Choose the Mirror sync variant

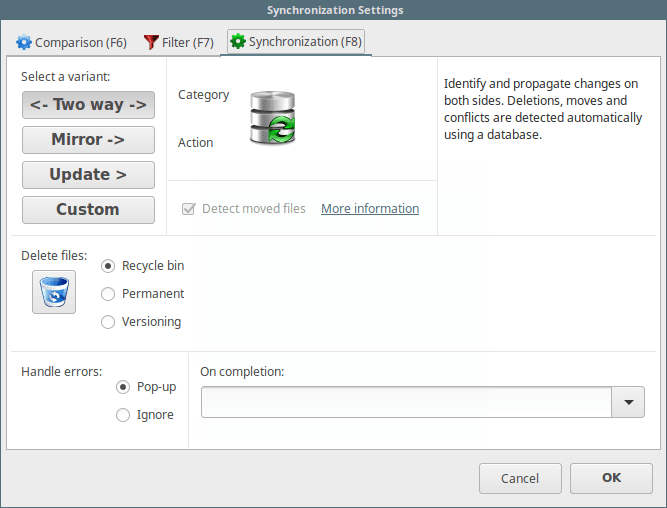click(88, 140)
